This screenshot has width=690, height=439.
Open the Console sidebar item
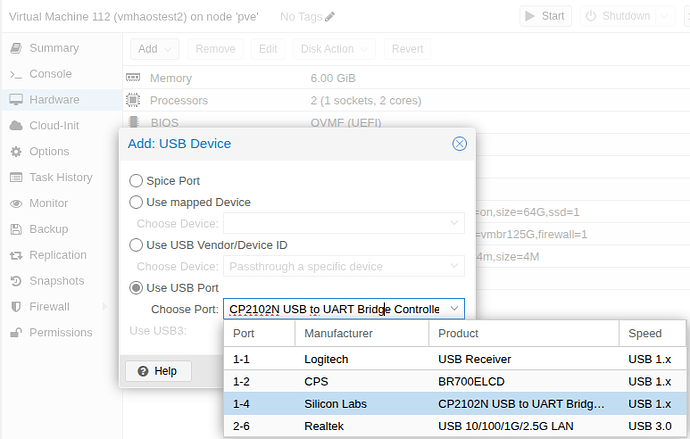click(50, 74)
